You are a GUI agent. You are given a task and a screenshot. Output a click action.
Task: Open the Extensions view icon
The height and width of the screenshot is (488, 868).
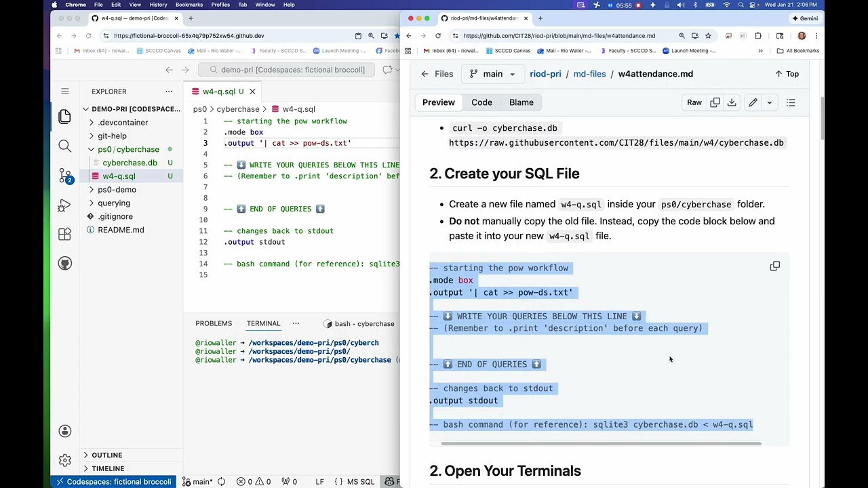[65, 234]
